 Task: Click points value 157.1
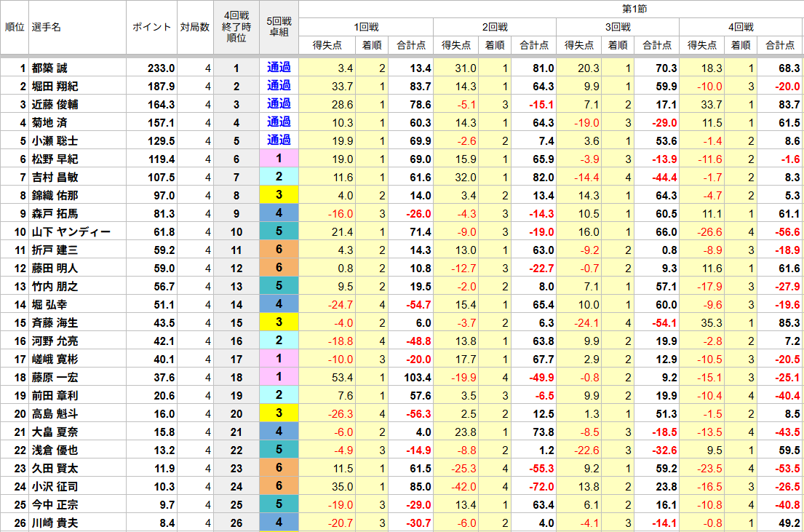point(161,122)
